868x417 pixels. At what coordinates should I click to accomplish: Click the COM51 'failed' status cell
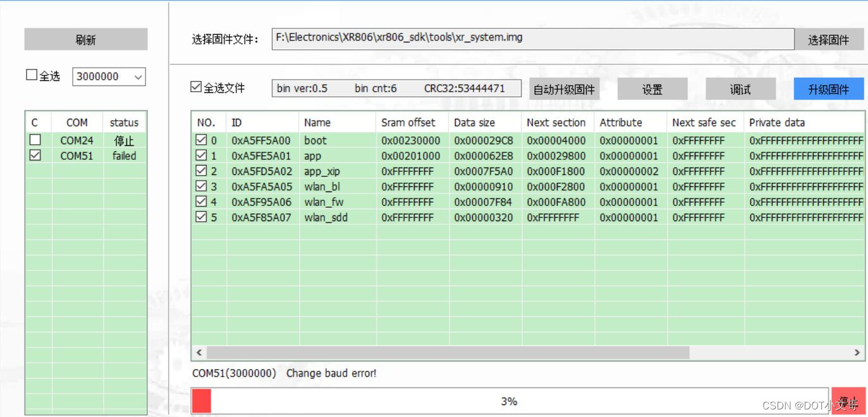click(x=125, y=155)
